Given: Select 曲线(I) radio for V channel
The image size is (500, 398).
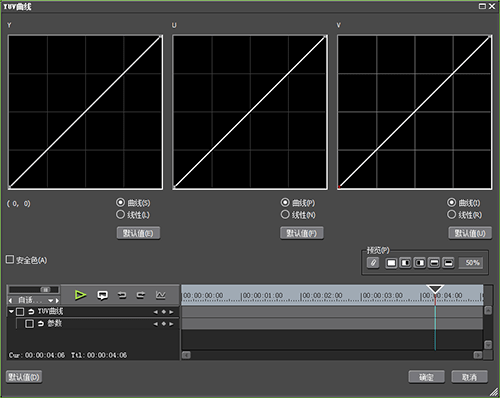Looking at the screenshot, I should [x=451, y=202].
